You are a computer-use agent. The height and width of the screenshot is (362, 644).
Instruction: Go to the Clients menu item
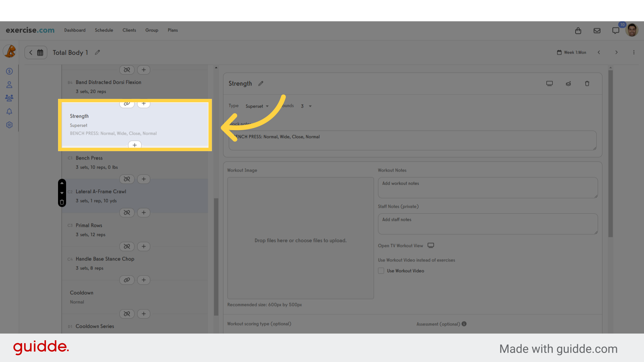click(x=129, y=30)
